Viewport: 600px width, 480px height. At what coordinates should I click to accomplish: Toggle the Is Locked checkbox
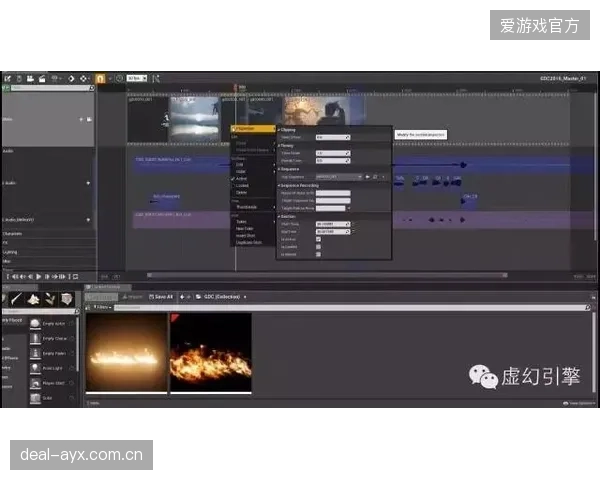pyautogui.click(x=318, y=247)
